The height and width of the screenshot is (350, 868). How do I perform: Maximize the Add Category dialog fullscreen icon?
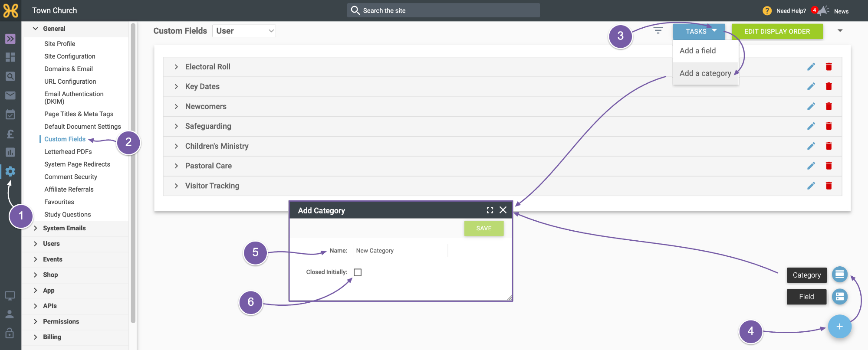click(x=490, y=210)
